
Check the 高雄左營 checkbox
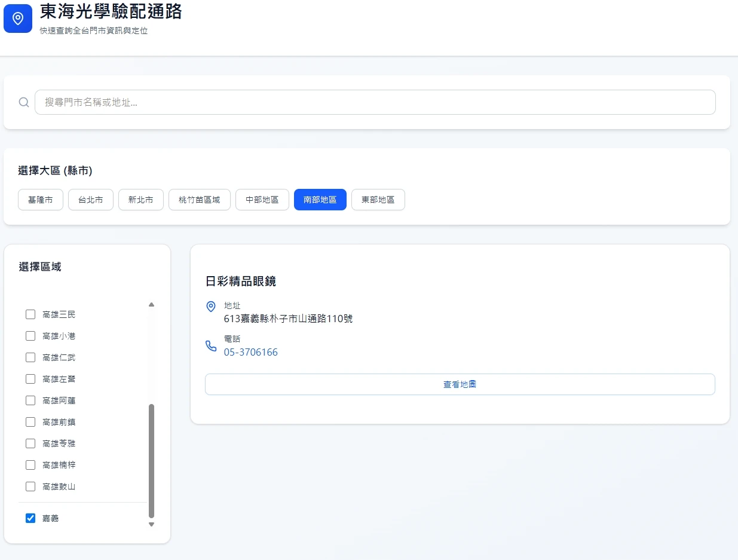[x=30, y=379]
